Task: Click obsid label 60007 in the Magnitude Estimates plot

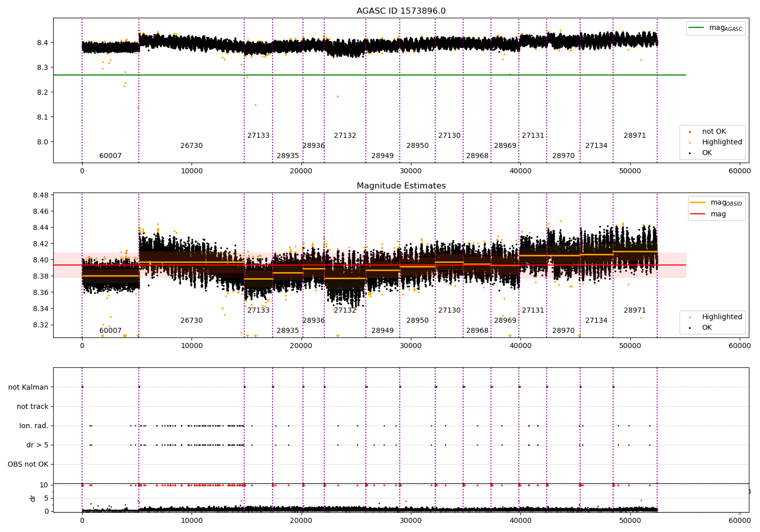Action: (x=110, y=331)
